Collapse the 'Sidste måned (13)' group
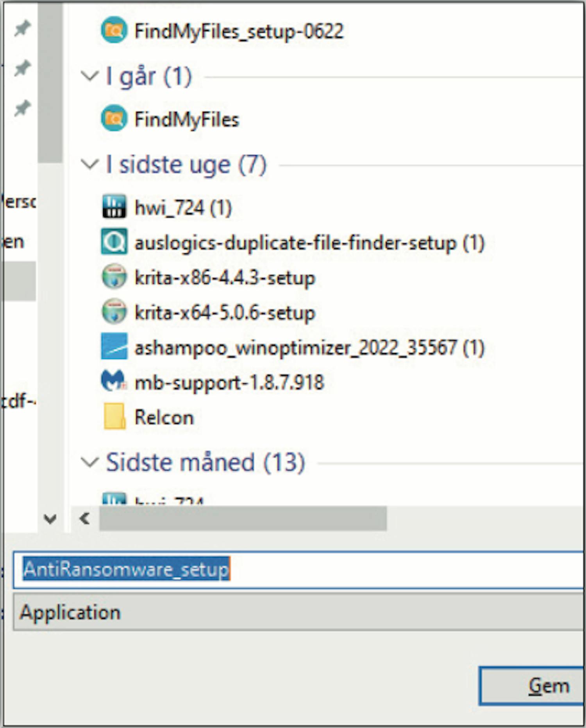 click(90, 463)
